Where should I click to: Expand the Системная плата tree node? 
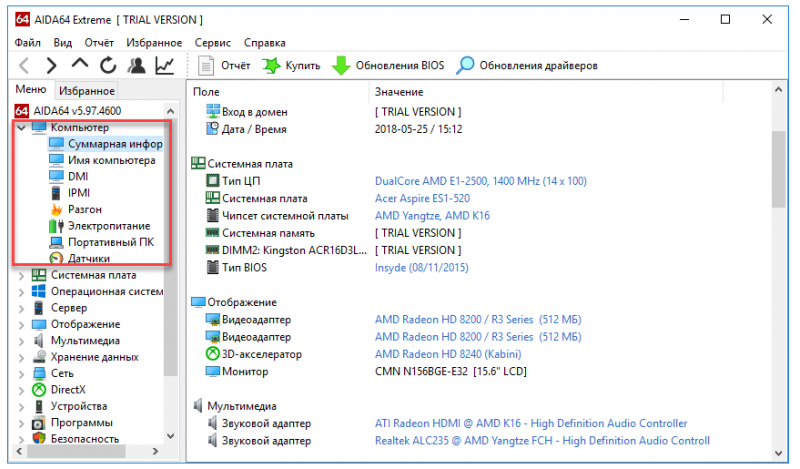click(21, 276)
